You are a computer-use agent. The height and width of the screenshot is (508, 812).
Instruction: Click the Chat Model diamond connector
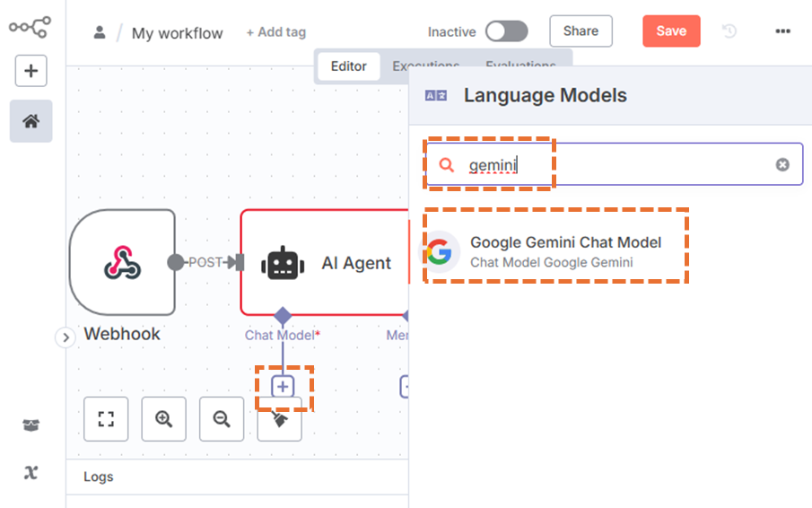click(x=283, y=315)
